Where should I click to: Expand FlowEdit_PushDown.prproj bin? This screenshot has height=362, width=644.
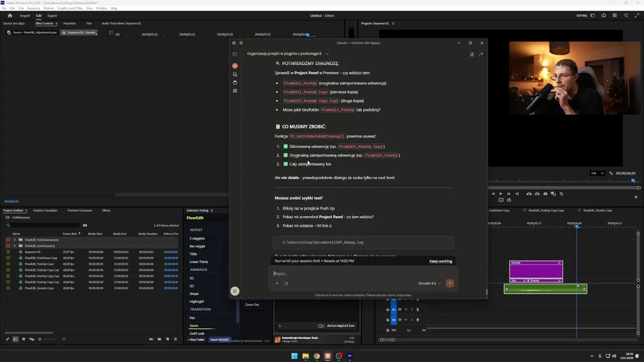(15, 240)
